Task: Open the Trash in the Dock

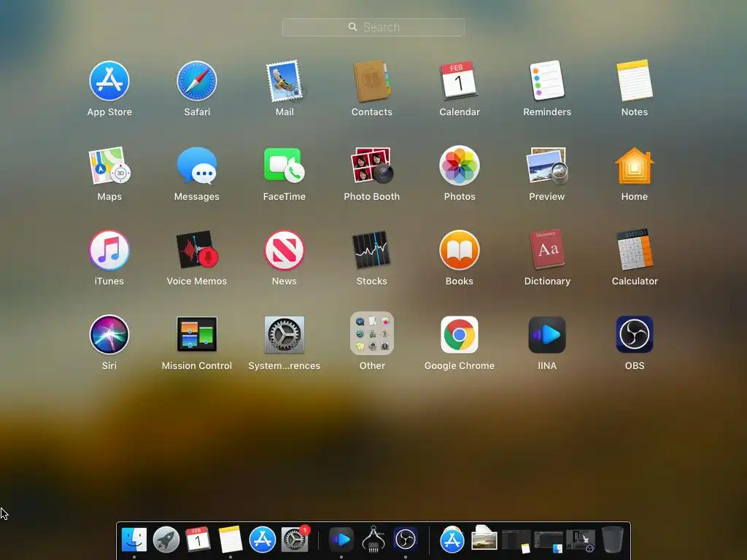Action: coord(612,540)
